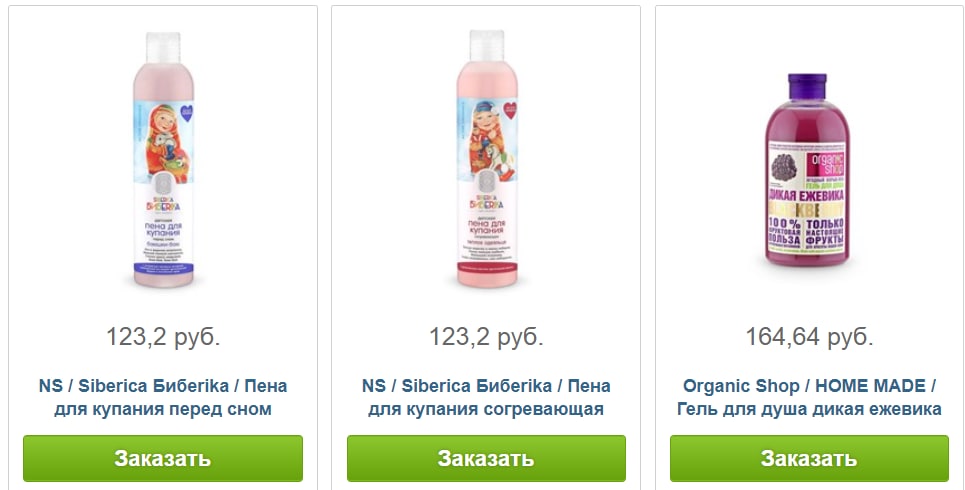Order the blackberry shower gel with Заказать
This screenshot has width=965, height=490.
[x=809, y=459]
